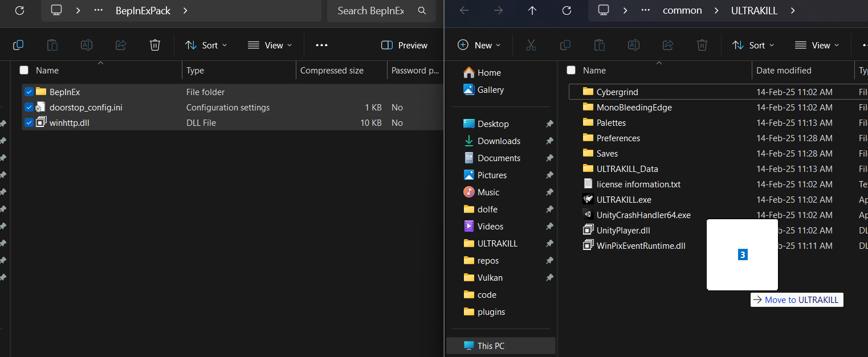Click the common breadcrumb segment
Viewport: 868px width, 357px height.
(x=682, y=11)
